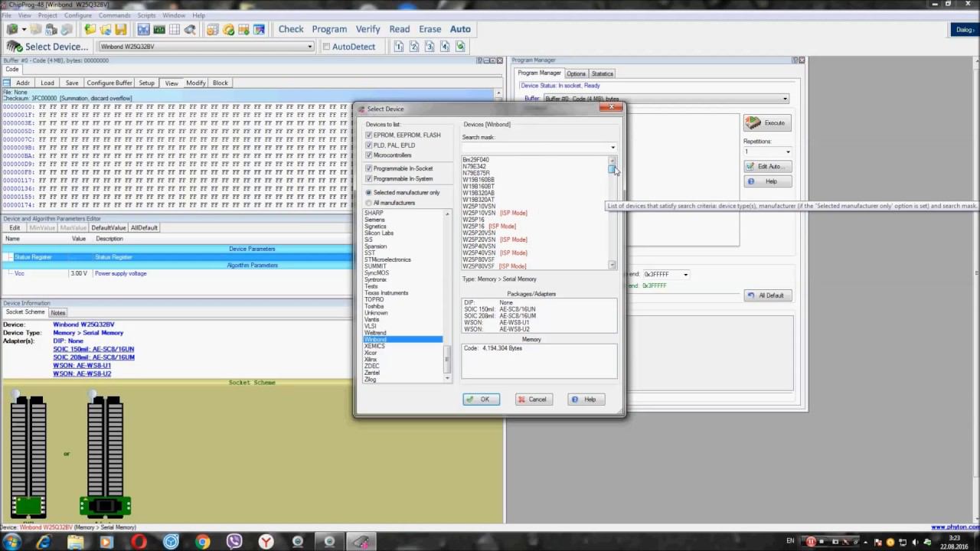Open buffer 3 icon in toolbar

(x=430, y=47)
